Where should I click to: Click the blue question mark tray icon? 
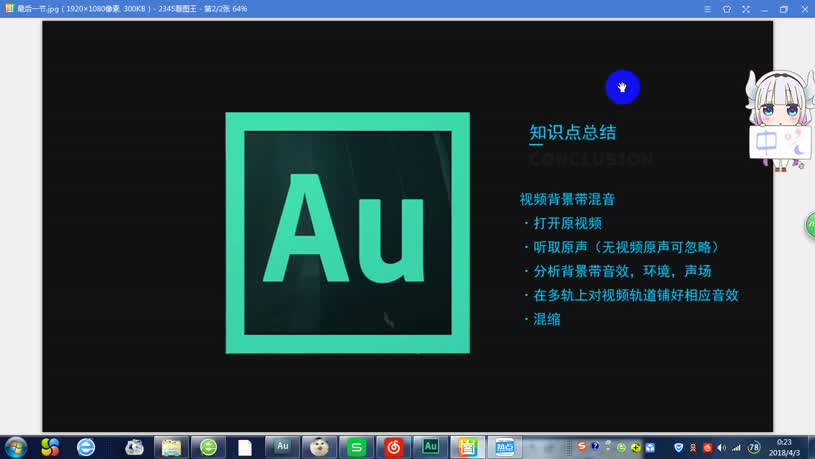[x=595, y=447]
